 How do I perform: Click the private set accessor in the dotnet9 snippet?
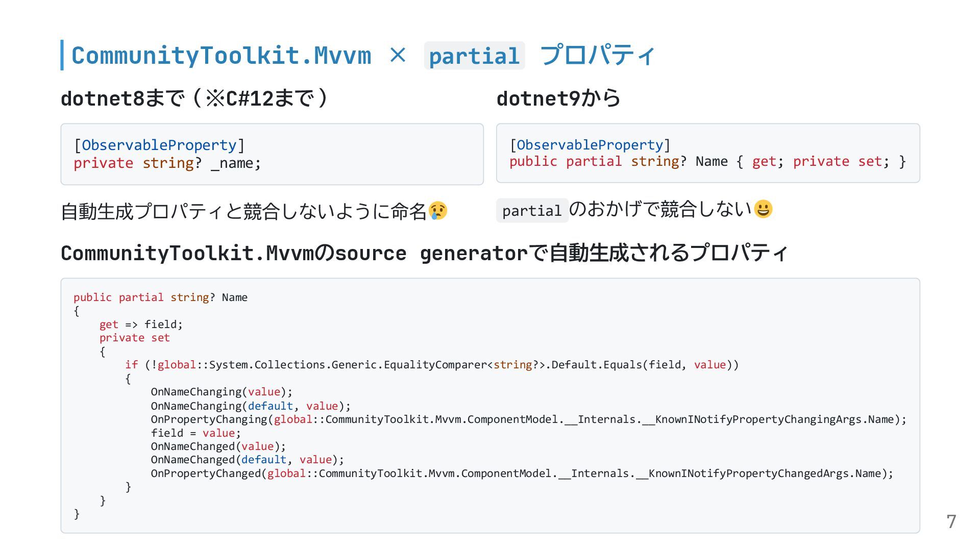pos(837,162)
